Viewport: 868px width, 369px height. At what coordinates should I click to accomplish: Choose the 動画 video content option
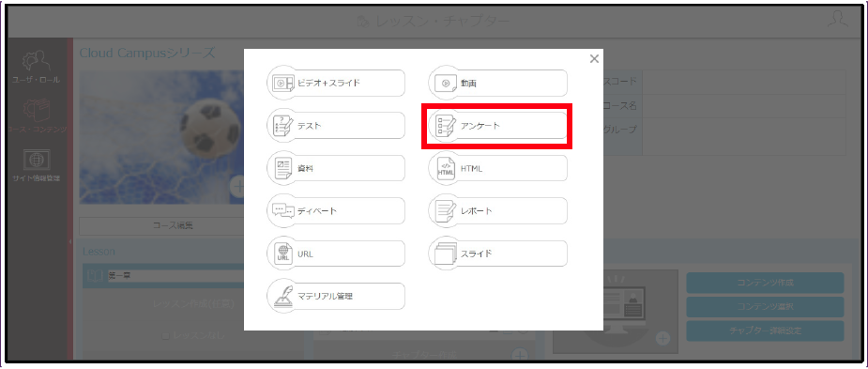click(x=498, y=84)
